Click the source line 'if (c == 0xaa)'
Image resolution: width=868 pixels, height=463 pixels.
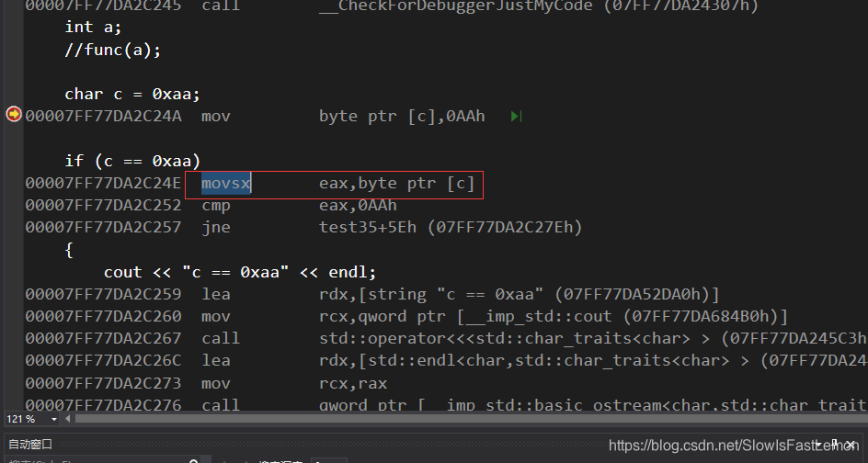point(132,161)
